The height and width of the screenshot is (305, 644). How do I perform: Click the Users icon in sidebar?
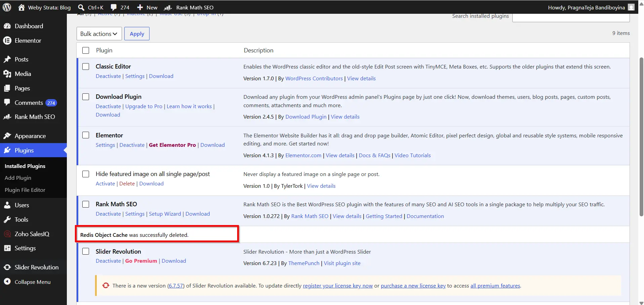pyautogui.click(x=7, y=205)
